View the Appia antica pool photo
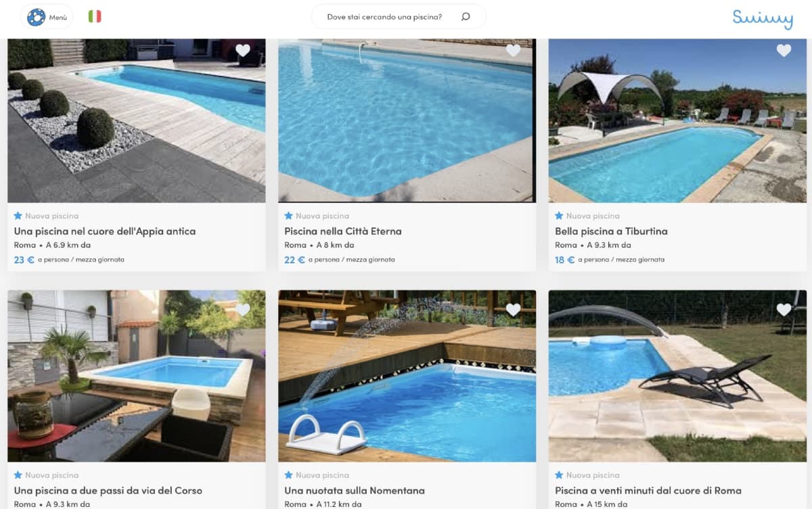812x509 pixels. 137,120
